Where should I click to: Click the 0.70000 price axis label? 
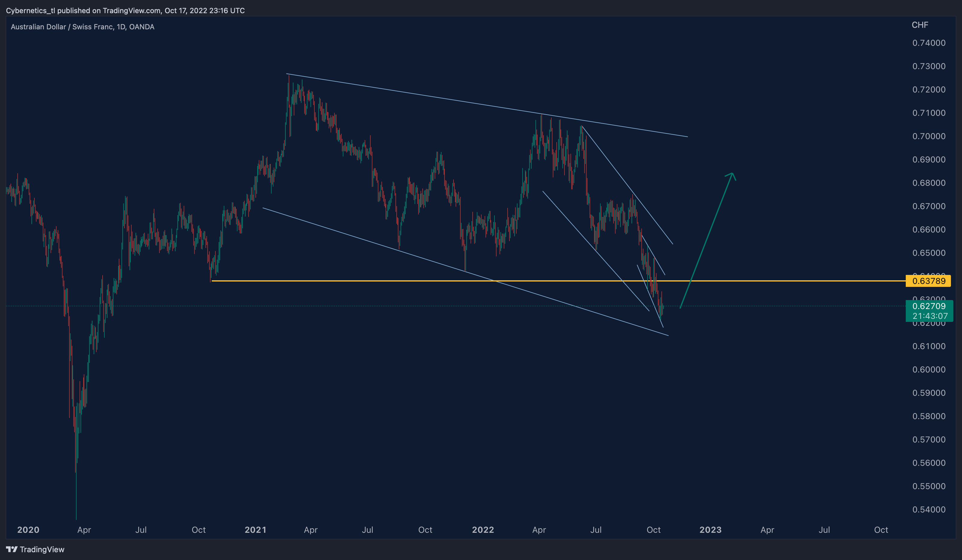point(929,136)
